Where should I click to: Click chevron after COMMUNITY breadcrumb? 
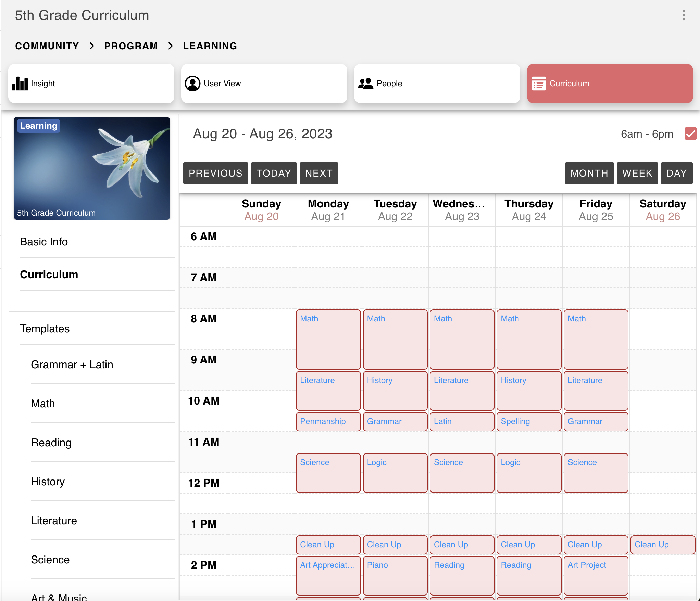tap(91, 46)
